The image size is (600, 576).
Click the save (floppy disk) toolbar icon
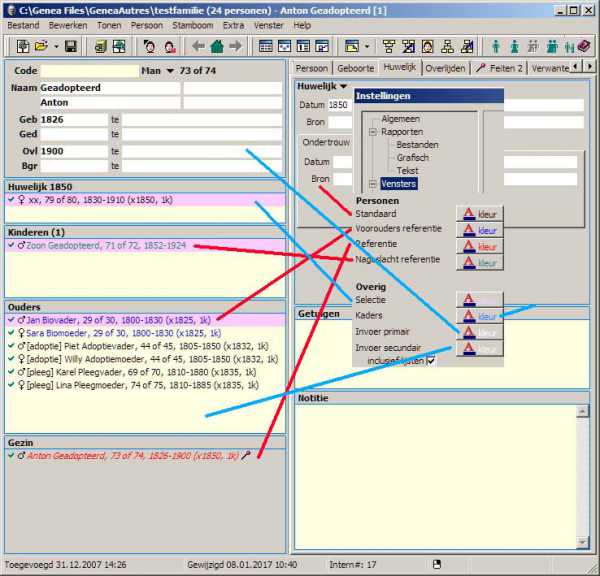tap(71, 46)
